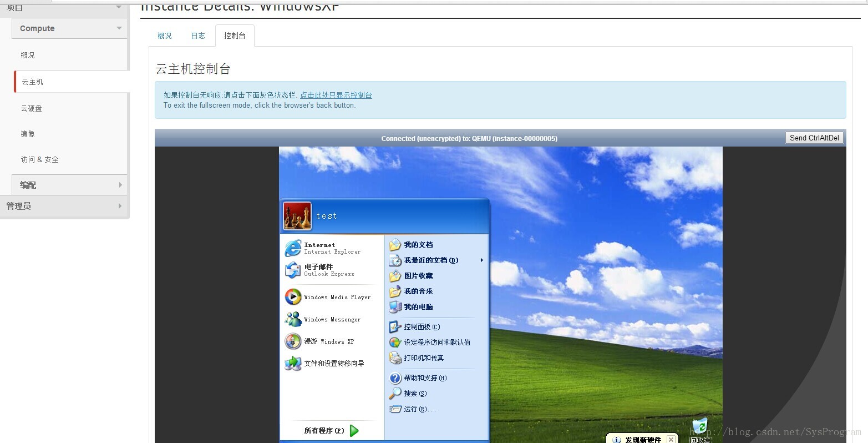The height and width of the screenshot is (443, 868).
Task: Open Control Panel icon
Action: (395, 327)
